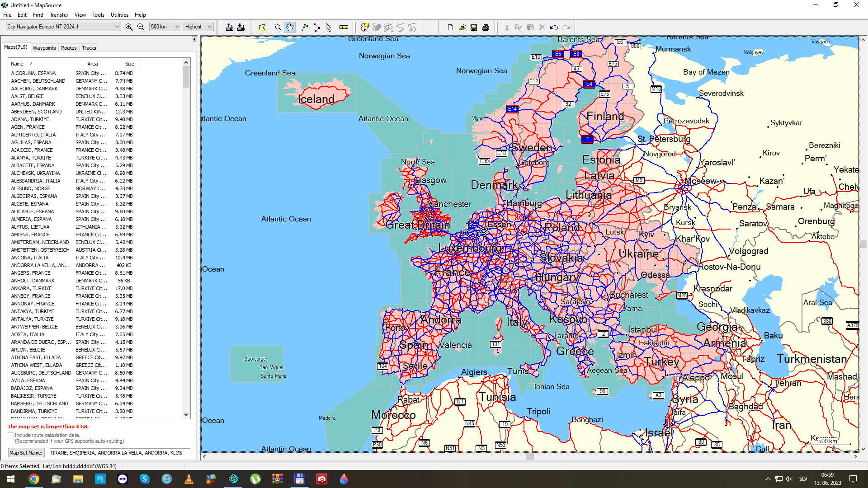Select the Hand pan tool
This screenshot has width=868, height=488.
[290, 27]
